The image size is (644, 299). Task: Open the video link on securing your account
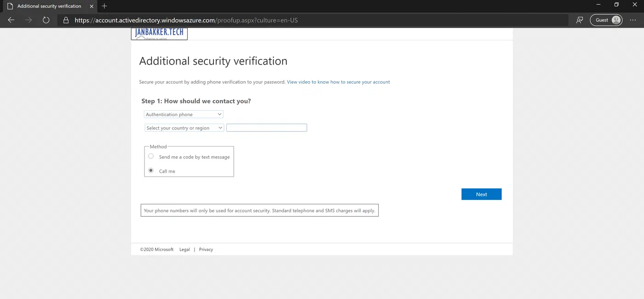(x=338, y=82)
